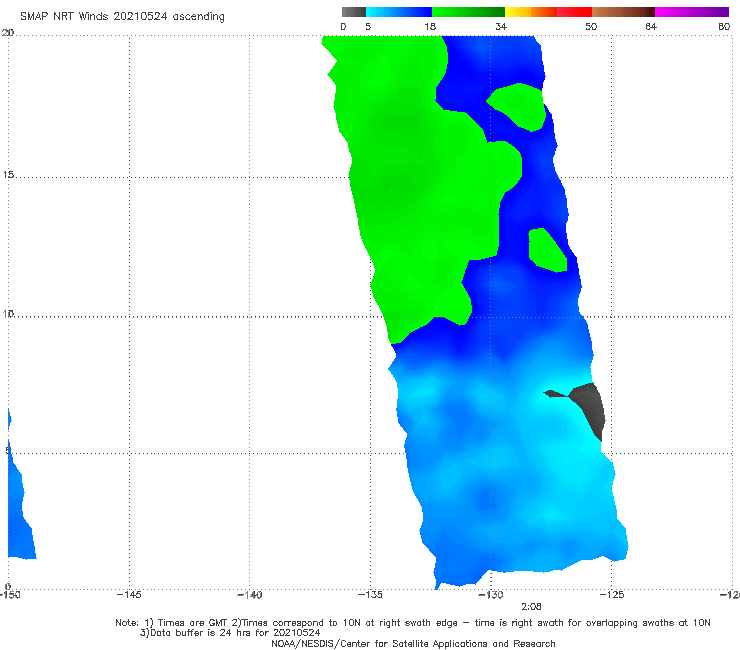Click the red segment of the color bar
The height and width of the screenshot is (650, 740).
tap(575, 12)
